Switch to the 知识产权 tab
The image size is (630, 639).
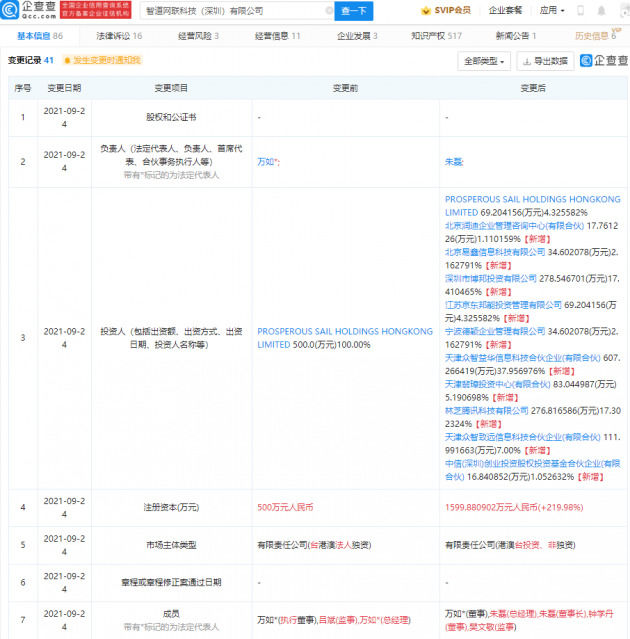tap(436, 36)
